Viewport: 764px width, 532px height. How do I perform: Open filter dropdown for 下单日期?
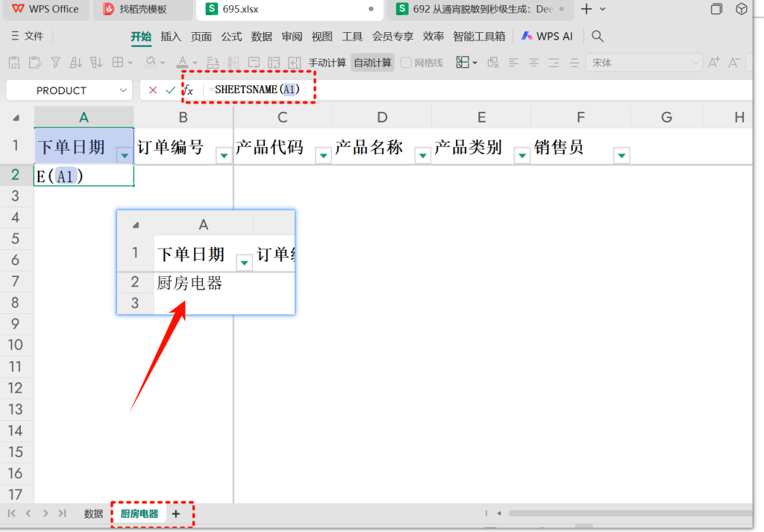(x=125, y=155)
